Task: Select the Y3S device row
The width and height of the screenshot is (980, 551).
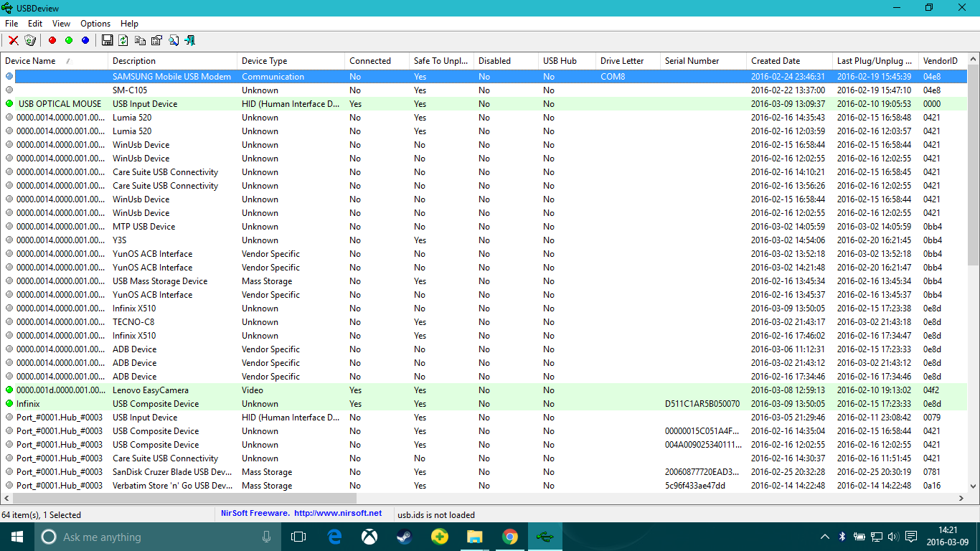Action: pyautogui.click(x=484, y=240)
